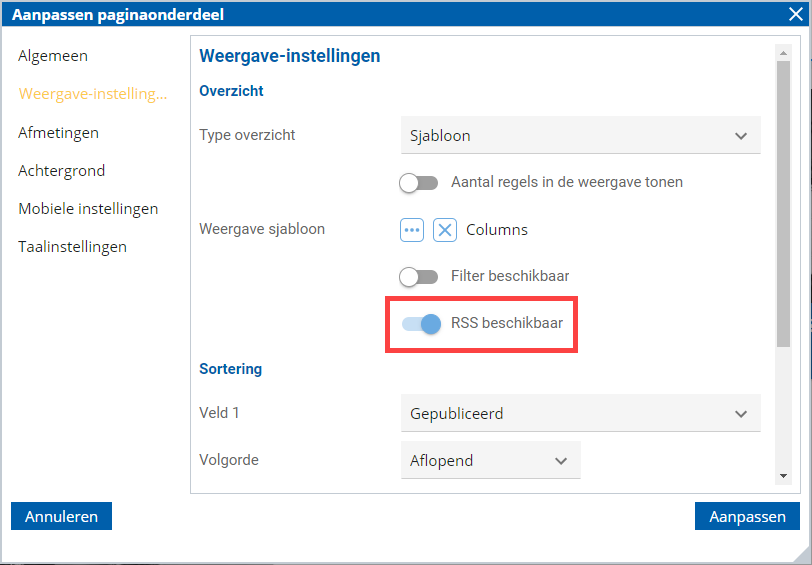Toggle Aantal regels in de weergave tonen
This screenshot has width=812, height=565.
click(x=418, y=183)
